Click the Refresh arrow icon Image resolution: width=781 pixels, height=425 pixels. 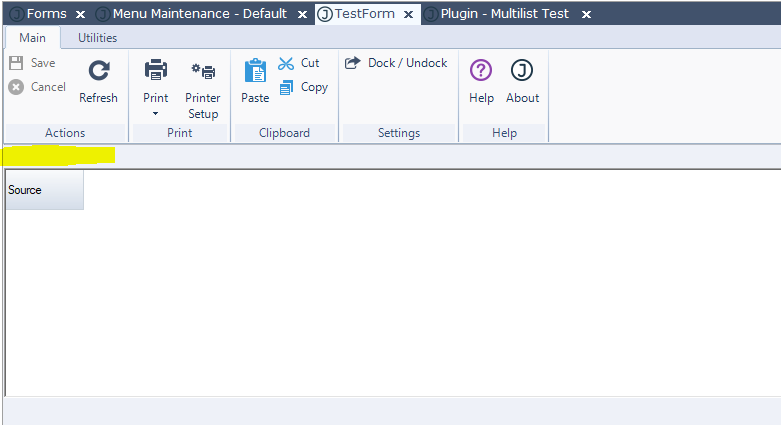coord(99,70)
